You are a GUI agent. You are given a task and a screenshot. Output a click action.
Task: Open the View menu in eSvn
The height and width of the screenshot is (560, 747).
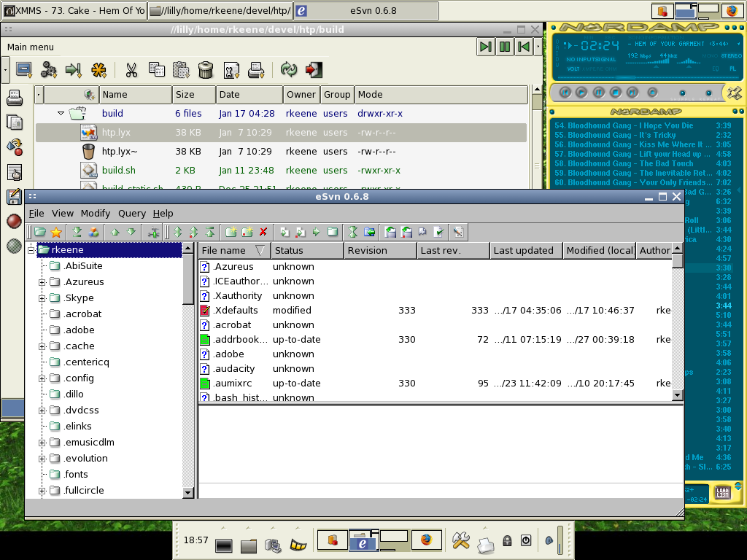coord(63,214)
